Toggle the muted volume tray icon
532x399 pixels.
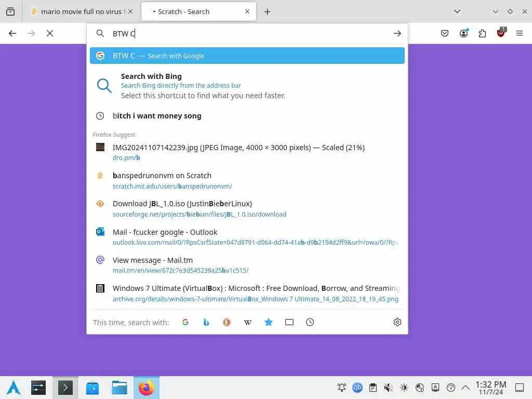(x=389, y=387)
